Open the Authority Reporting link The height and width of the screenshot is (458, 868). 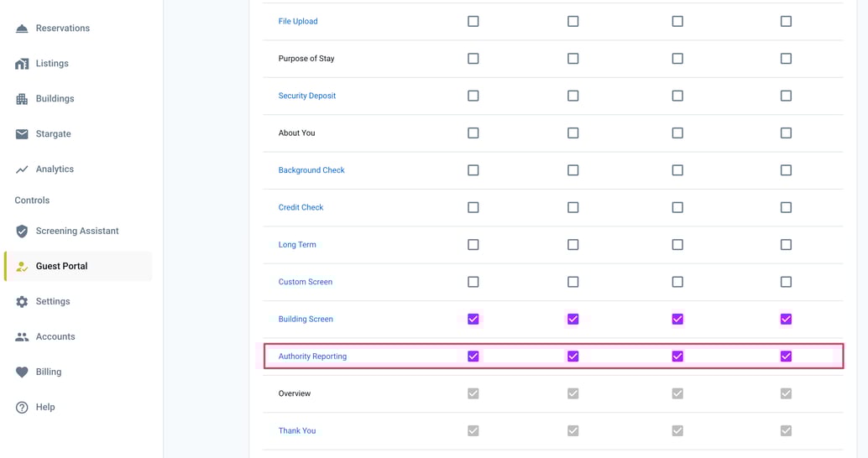coord(312,357)
